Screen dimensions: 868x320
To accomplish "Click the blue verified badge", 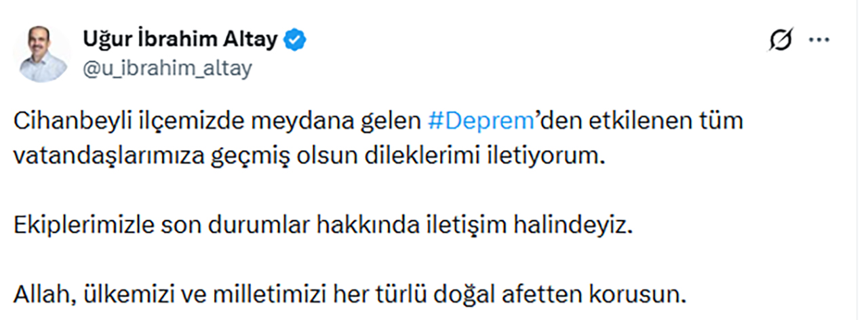I will click(x=295, y=41).
